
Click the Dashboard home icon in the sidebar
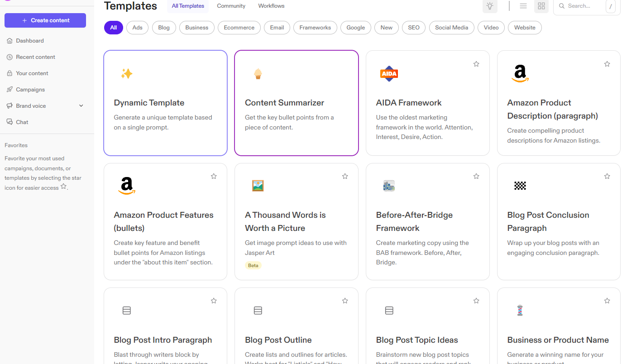point(10,41)
